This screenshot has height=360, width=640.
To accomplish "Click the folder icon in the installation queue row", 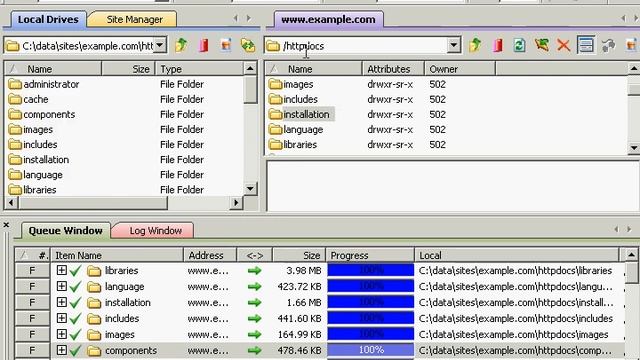I will tap(94, 303).
